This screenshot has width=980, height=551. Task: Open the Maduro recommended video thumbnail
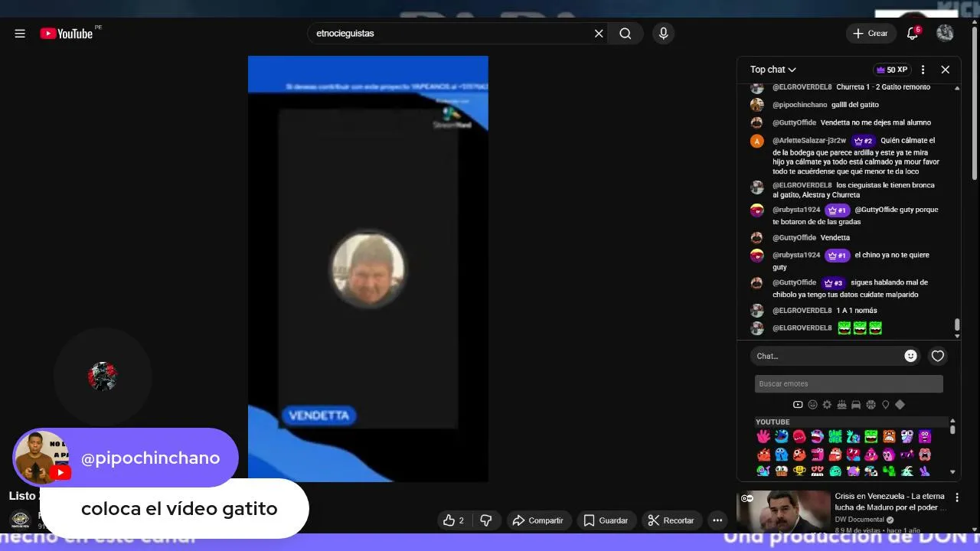pyautogui.click(x=783, y=511)
